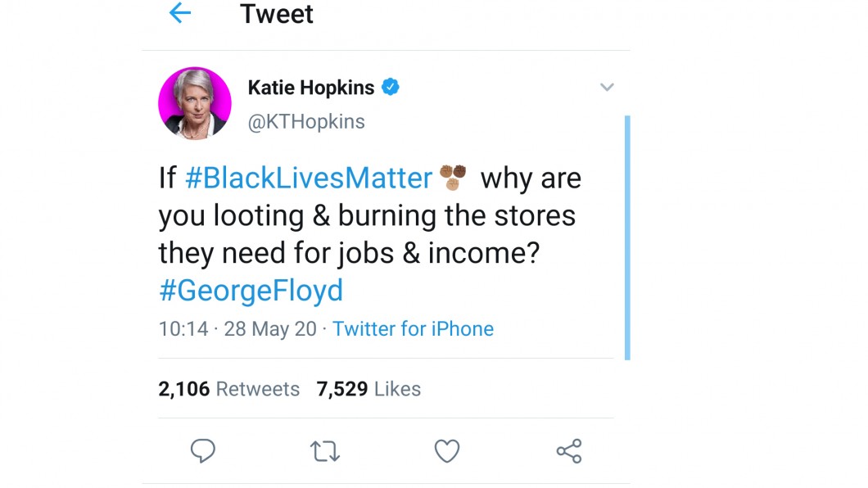Image resolution: width=868 pixels, height=488 pixels.
Task: Click the raised fists emoji in the tweet
Action: point(453,177)
